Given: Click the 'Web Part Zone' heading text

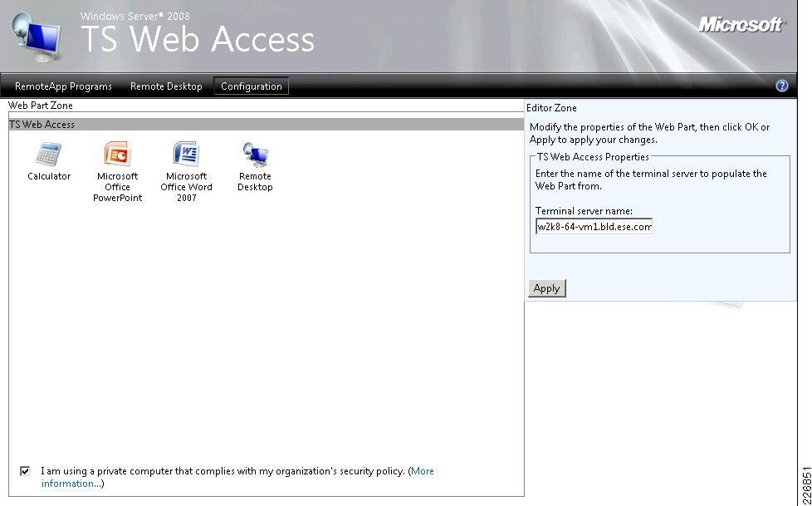Looking at the screenshot, I should tap(41, 106).
